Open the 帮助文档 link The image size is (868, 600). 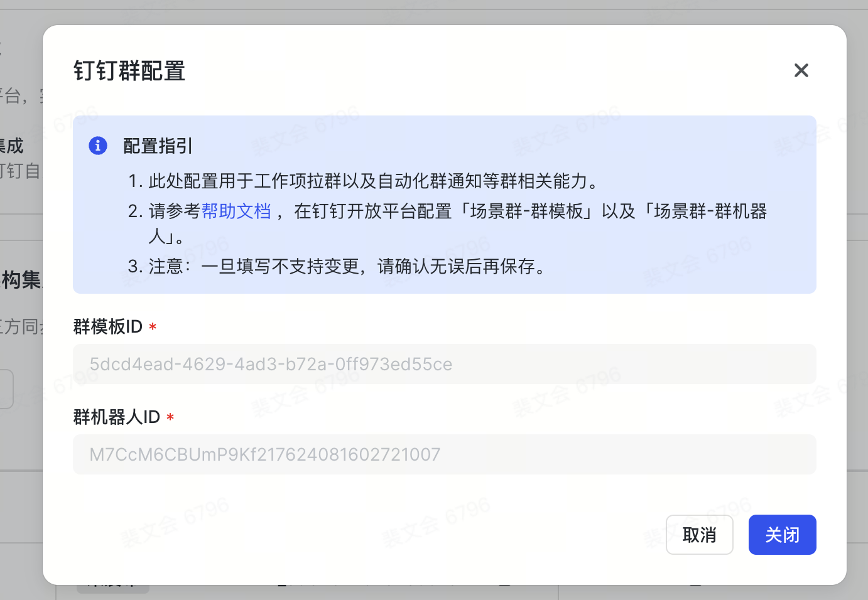[x=236, y=211]
